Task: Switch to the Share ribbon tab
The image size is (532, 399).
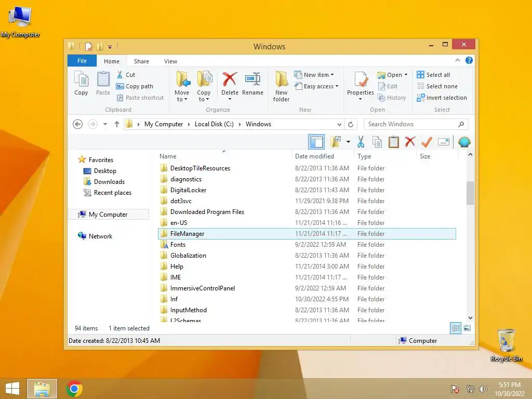Action: point(141,61)
